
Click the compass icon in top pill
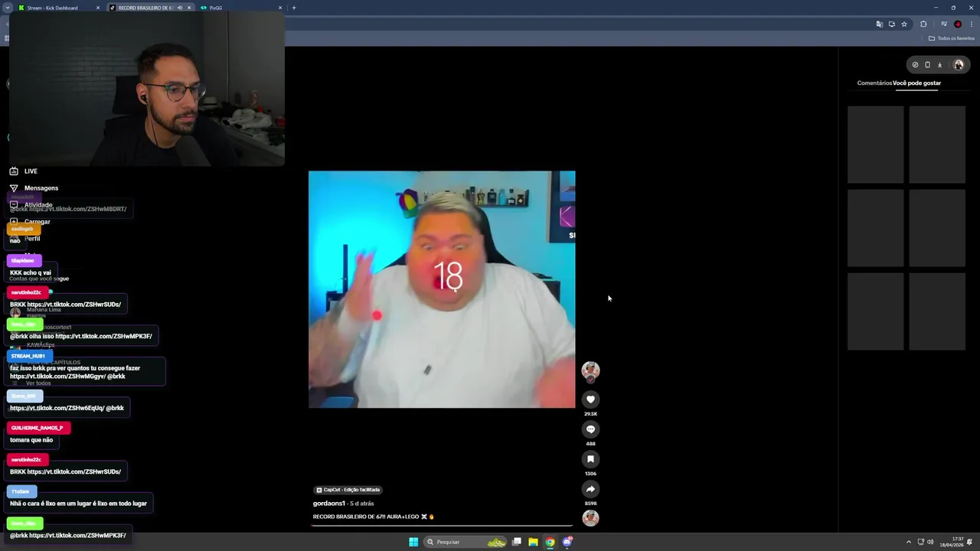(915, 65)
